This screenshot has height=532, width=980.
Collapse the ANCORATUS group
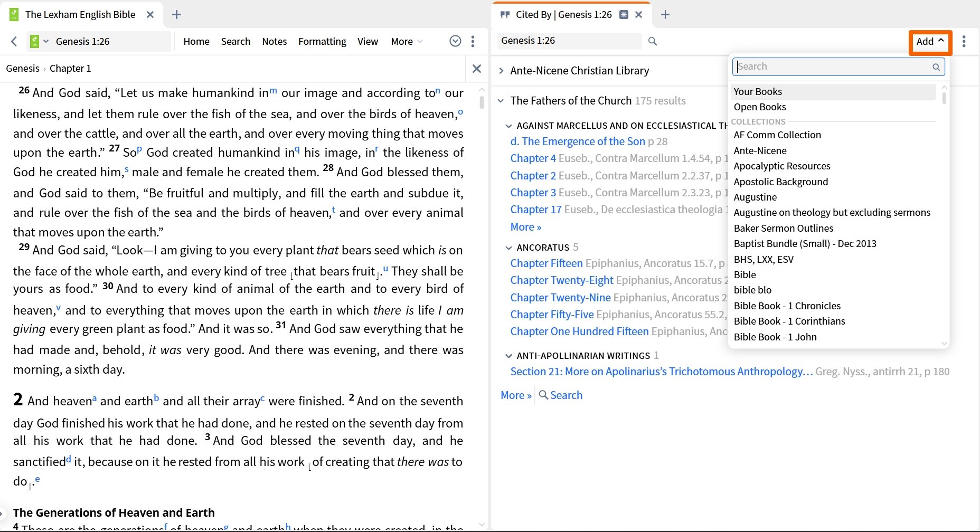(508, 248)
